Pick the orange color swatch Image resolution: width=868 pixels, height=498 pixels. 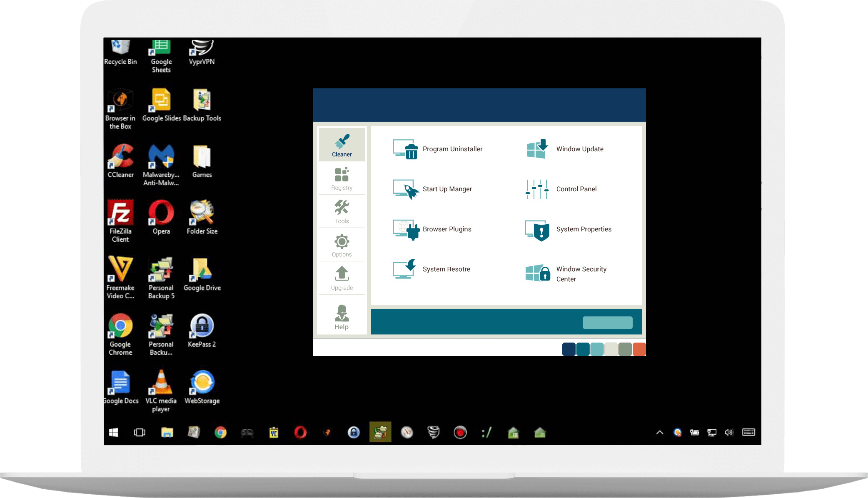639,349
